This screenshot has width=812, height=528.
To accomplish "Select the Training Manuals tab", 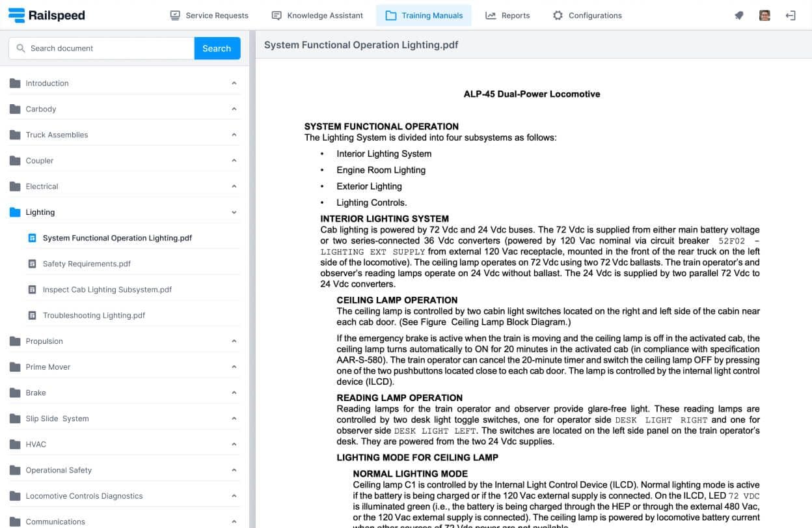I will click(424, 16).
